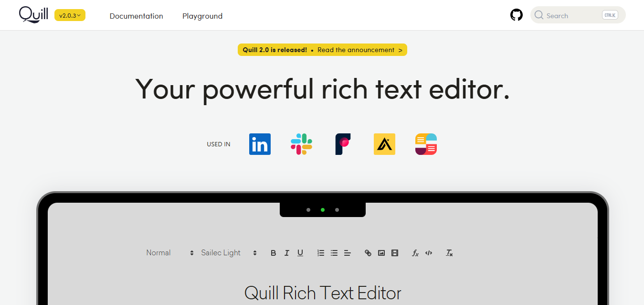
Task: Click the Figma logo with pink dot
Action: pos(343,144)
